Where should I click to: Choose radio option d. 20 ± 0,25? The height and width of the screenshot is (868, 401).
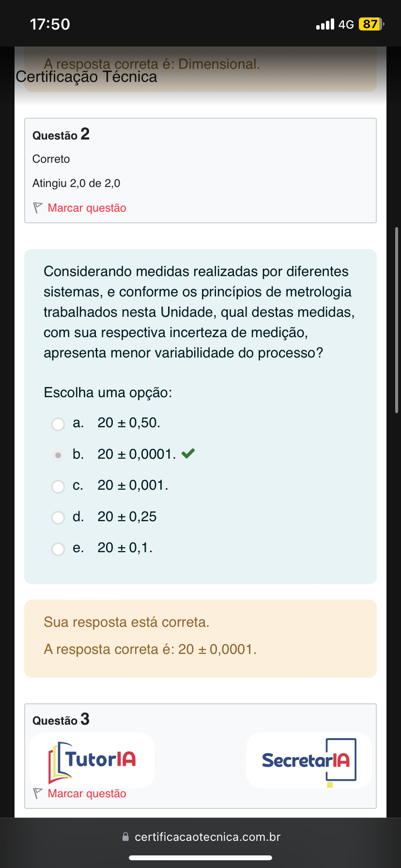click(58, 518)
